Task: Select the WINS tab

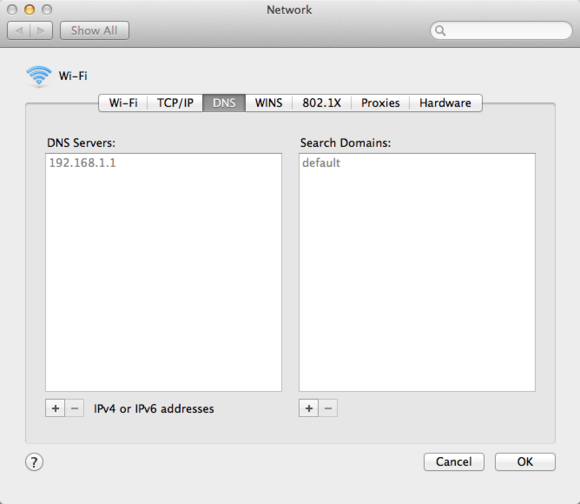Action: [x=269, y=103]
